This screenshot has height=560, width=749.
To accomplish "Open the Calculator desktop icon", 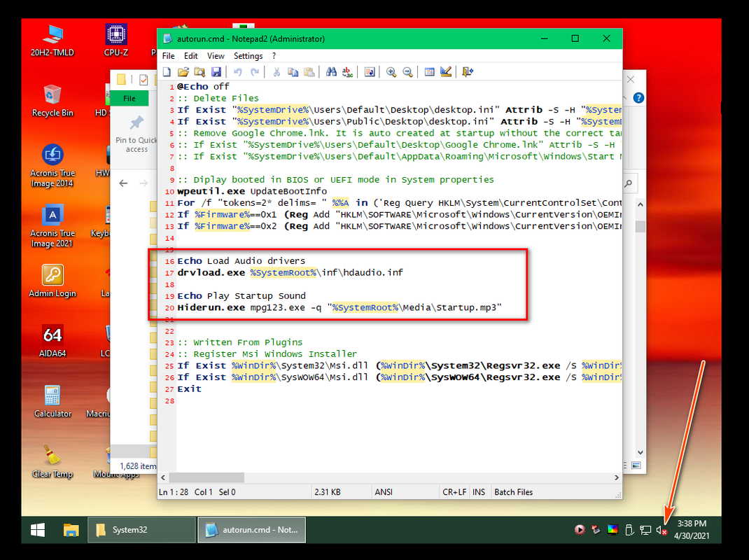I will coord(52,401).
